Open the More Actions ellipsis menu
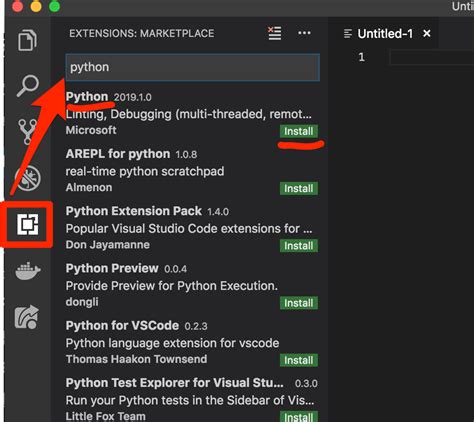474x422 pixels. click(x=304, y=33)
